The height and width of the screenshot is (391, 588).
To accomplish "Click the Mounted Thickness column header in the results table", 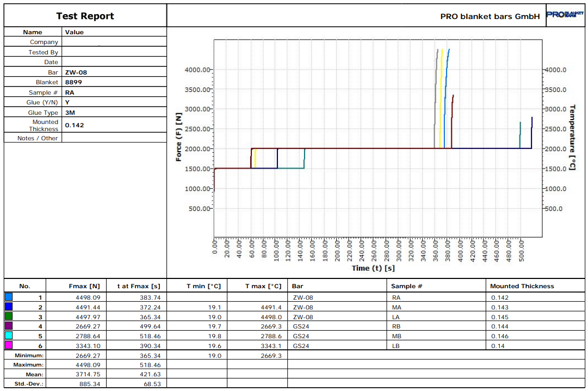I will pos(522,286).
